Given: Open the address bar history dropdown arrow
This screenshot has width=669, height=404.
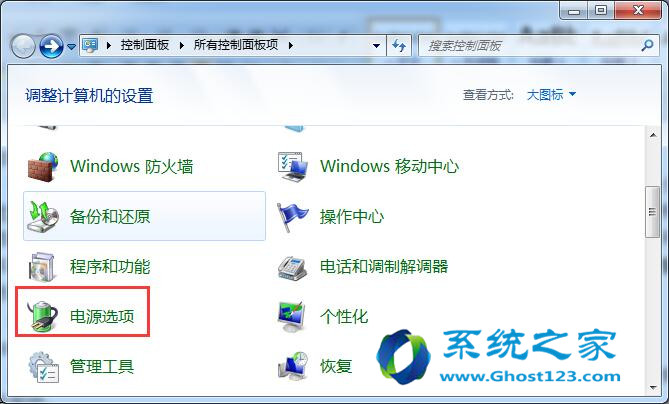Looking at the screenshot, I should click(x=376, y=45).
